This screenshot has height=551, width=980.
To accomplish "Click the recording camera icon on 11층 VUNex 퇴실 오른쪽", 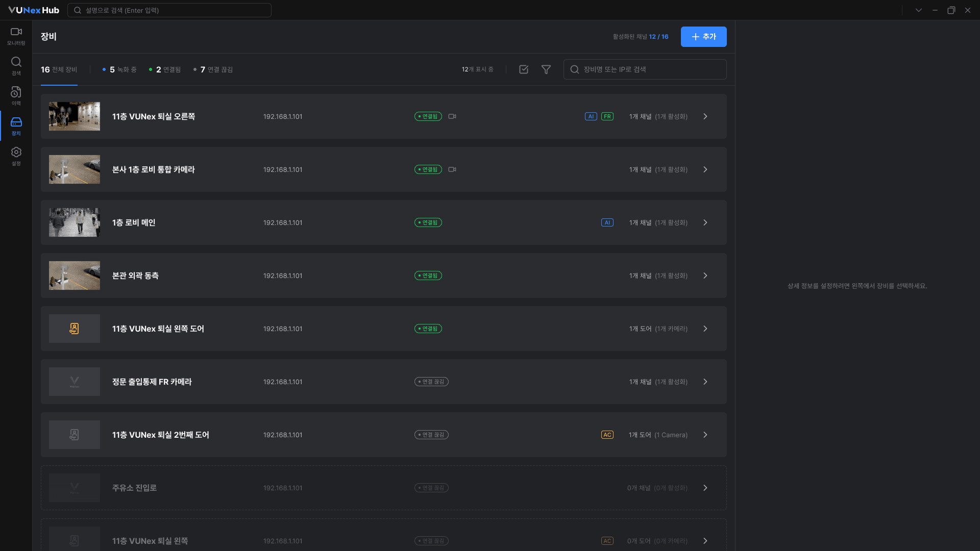I will 452,116.
